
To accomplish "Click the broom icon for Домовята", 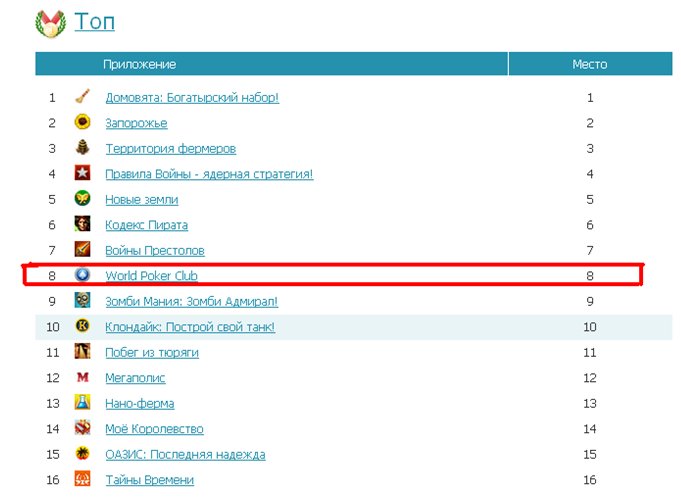I will pyautogui.click(x=83, y=97).
